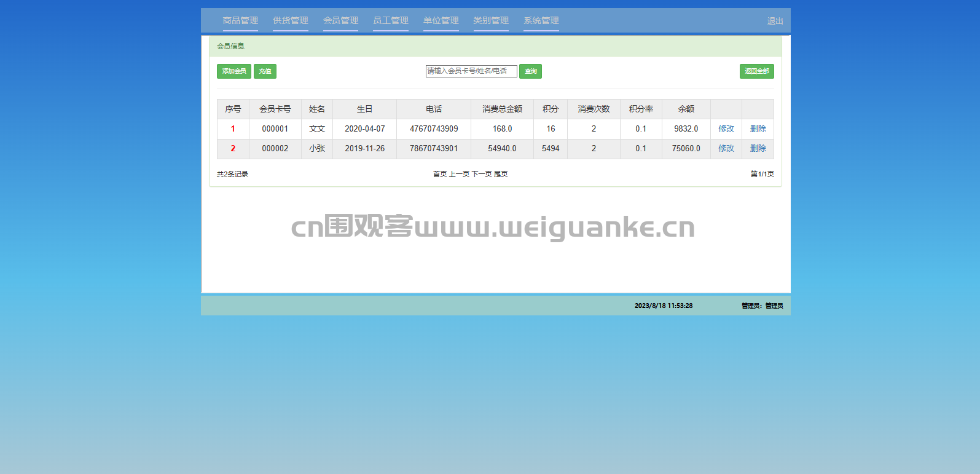Image resolution: width=980 pixels, height=474 pixels.
Task: Open the 商品管理 menu
Action: click(x=240, y=21)
